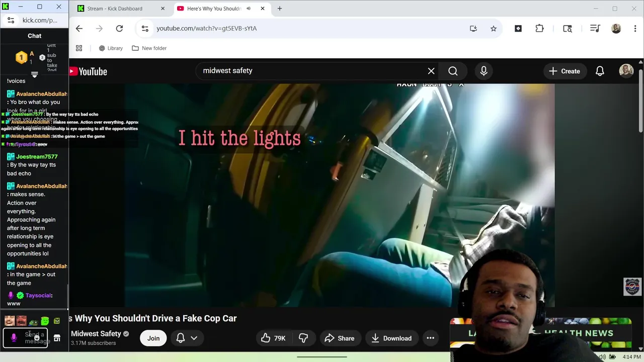This screenshot has height=362, width=644.
Task: Join the Midwest Safety channel membership
Action: point(153,338)
